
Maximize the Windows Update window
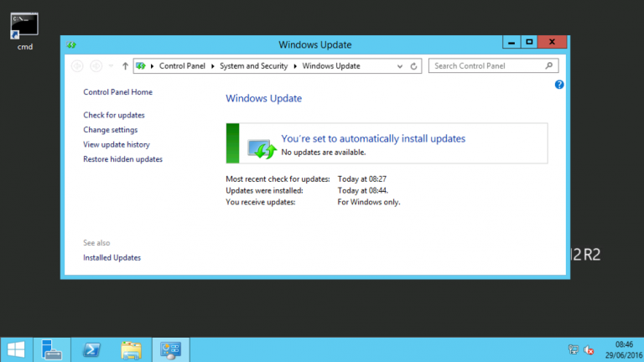coord(529,42)
